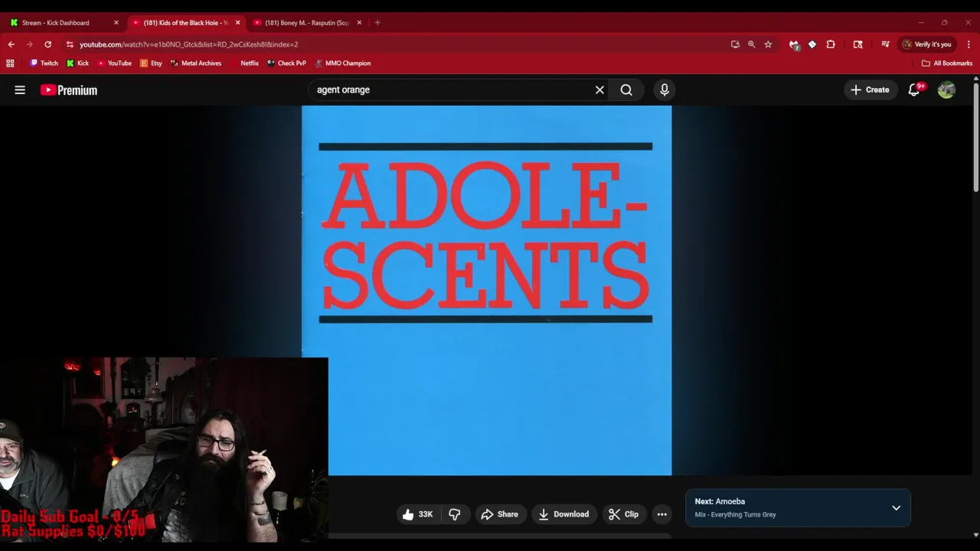Open the YouTube account avatar menu
Viewport: 980px width, 551px height.
point(946,90)
